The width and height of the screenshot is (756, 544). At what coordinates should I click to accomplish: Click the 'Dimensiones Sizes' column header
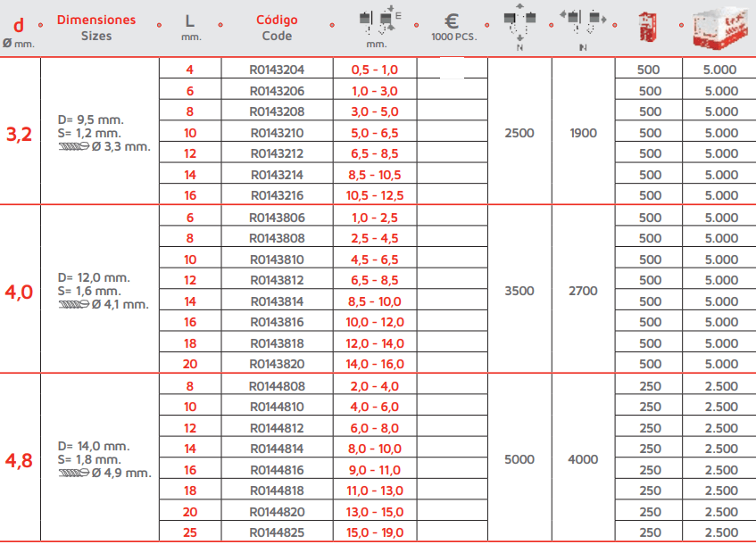click(96, 28)
